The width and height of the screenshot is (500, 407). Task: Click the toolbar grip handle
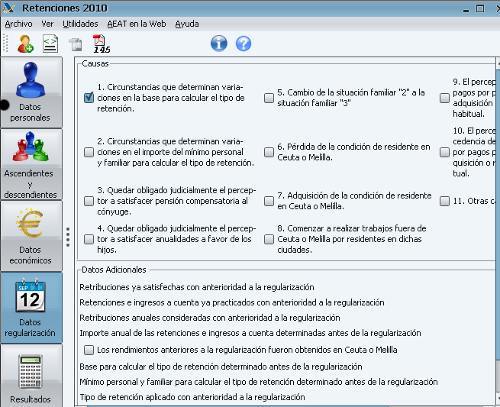pos(5,44)
